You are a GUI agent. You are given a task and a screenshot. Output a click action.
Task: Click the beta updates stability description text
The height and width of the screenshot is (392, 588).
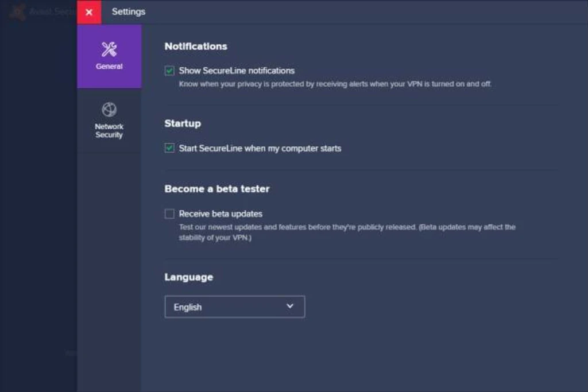[347, 232]
